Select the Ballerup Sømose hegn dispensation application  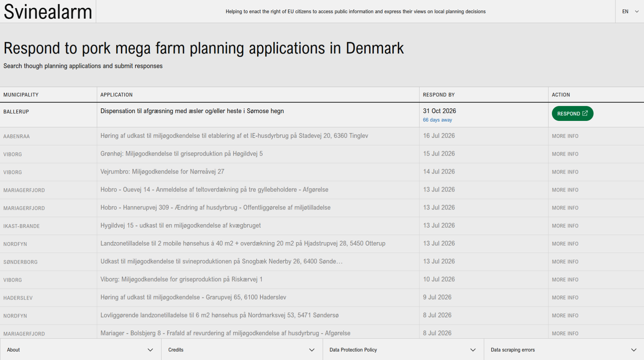click(192, 111)
